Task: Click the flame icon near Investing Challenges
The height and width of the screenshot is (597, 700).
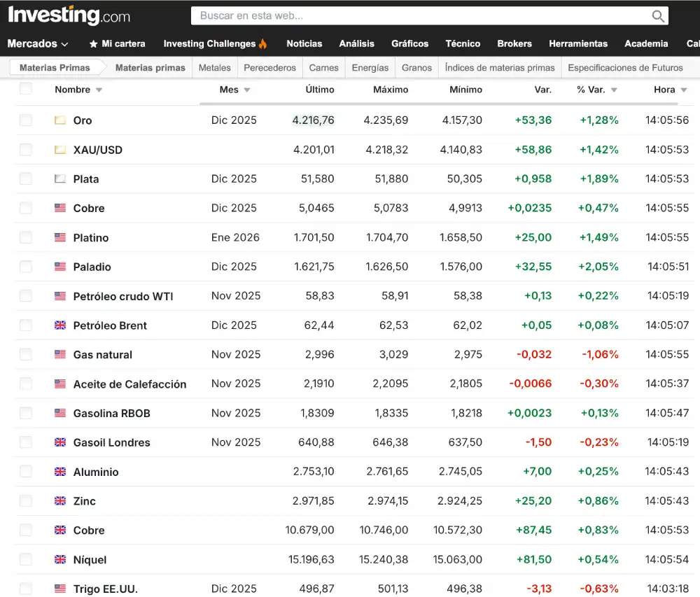Action: point(263,43)
